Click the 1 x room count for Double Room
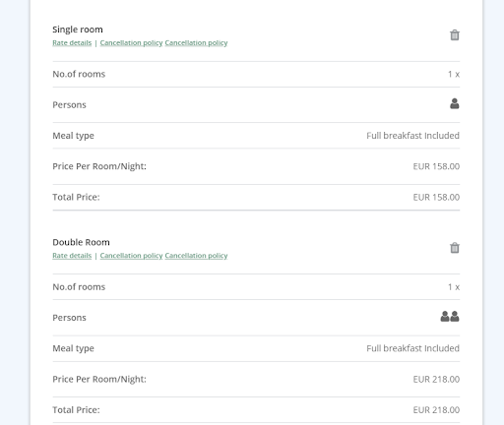This screenshot has width=504, height=425. (454, 287)
